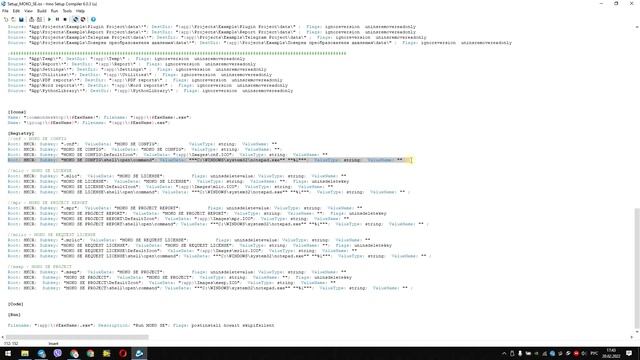
Task: Click the //mlic - MONO SE LICENSE comment line
Action: pos(40,171)
